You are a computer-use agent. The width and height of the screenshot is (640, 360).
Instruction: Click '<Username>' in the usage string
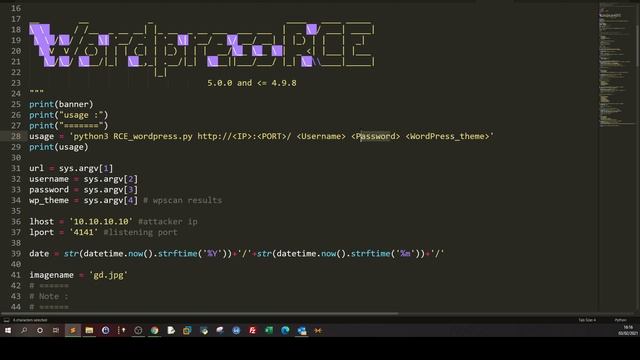321,136
